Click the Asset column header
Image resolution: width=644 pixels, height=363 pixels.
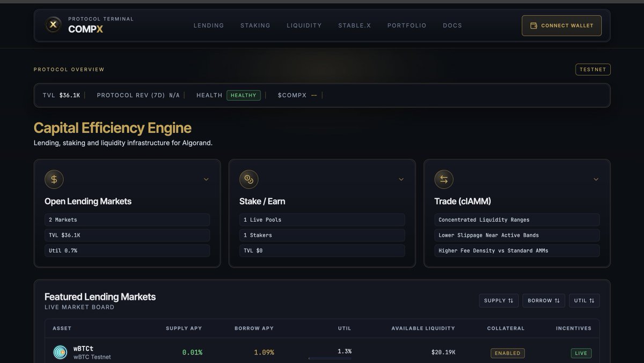coord(62,328)
